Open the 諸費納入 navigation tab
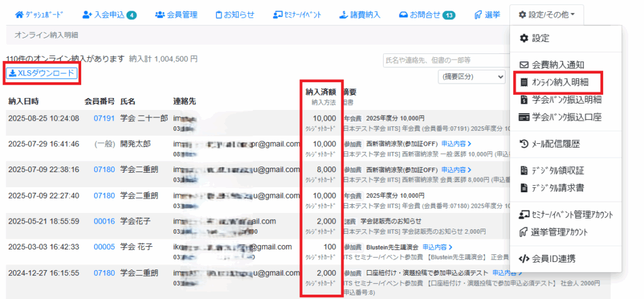The image size is (644, 299). (x=360, y=14)
